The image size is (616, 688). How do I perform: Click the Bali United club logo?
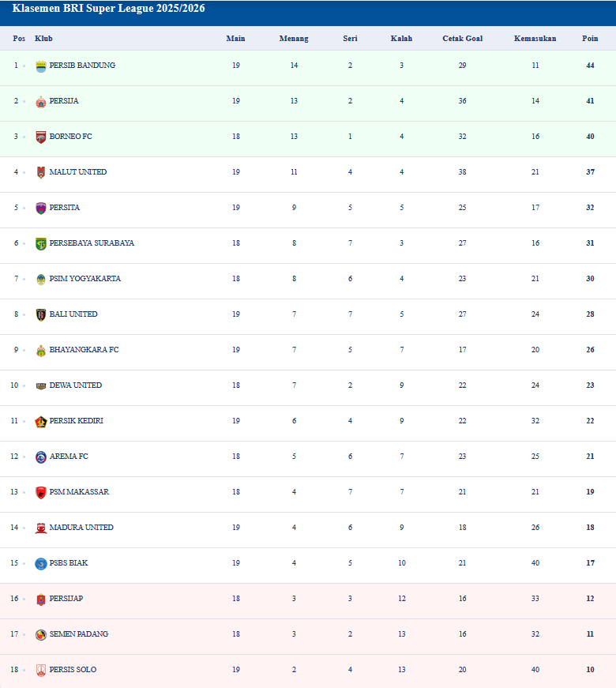coord(41,315)
